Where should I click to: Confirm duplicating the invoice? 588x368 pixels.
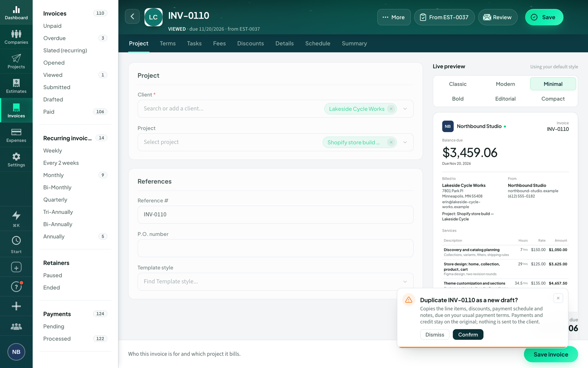pos(468,335)
